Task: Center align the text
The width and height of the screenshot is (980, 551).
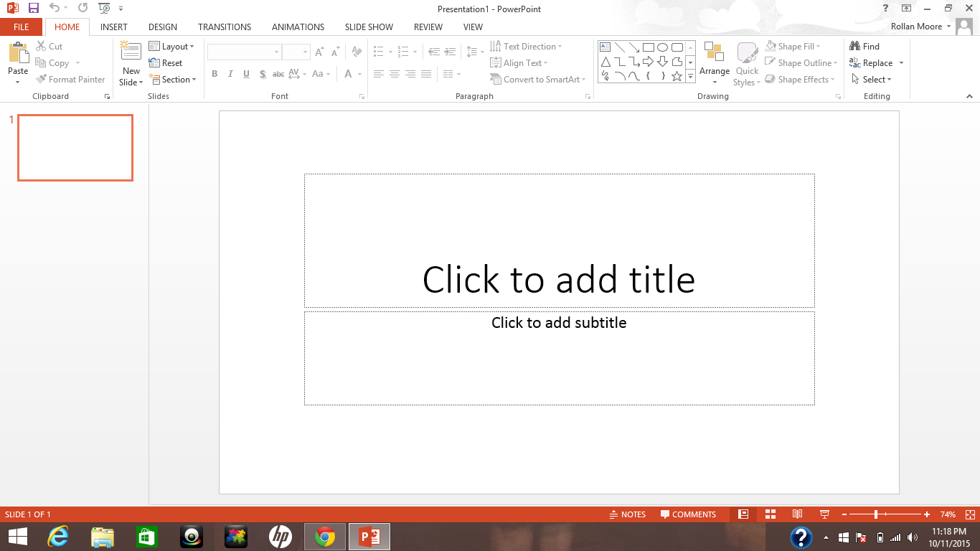Action: 394,74
